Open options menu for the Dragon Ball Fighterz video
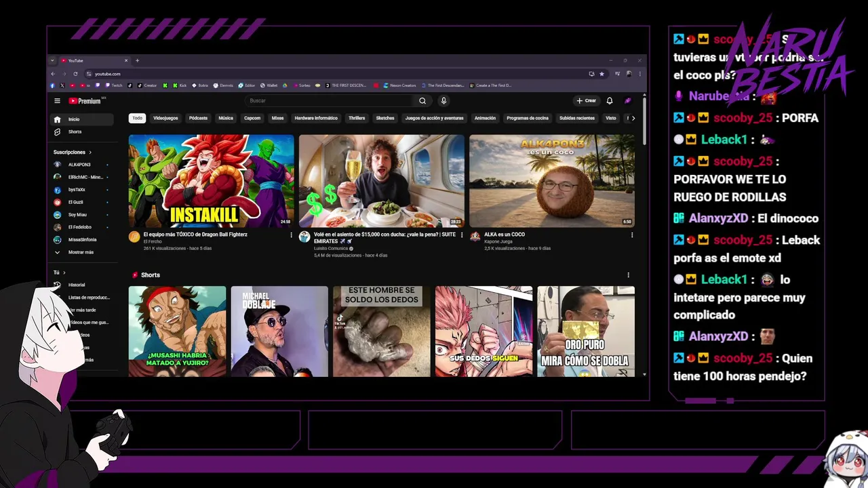 292,235
